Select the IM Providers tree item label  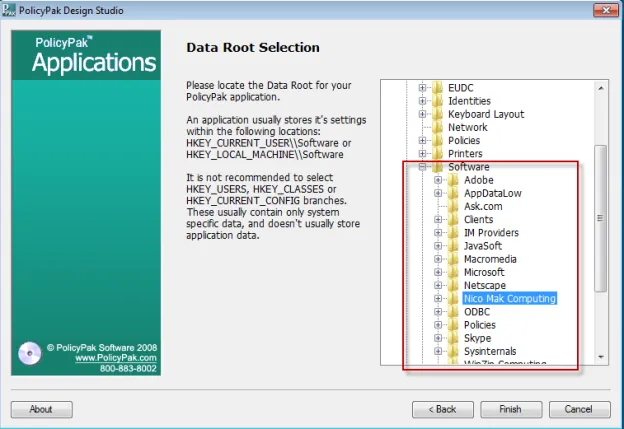[491, 233]
